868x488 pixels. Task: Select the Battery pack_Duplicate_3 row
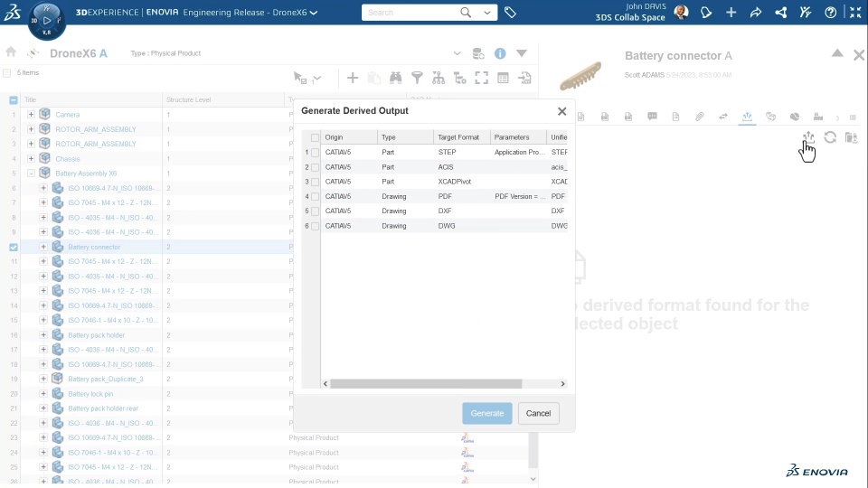pyautogui.click(x=105, y=379)
